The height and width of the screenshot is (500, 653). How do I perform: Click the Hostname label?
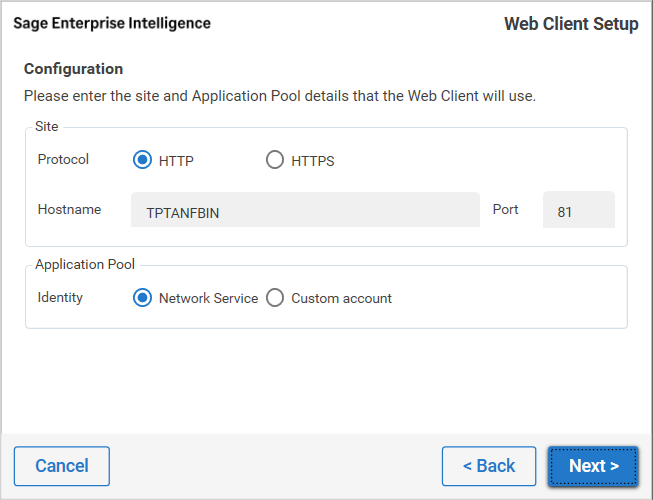(69, 210)
